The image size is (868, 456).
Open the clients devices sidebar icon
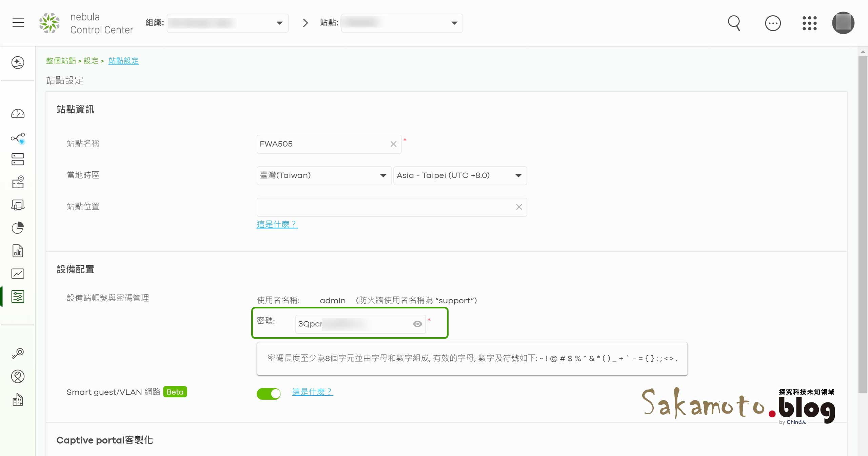(18, 205)
